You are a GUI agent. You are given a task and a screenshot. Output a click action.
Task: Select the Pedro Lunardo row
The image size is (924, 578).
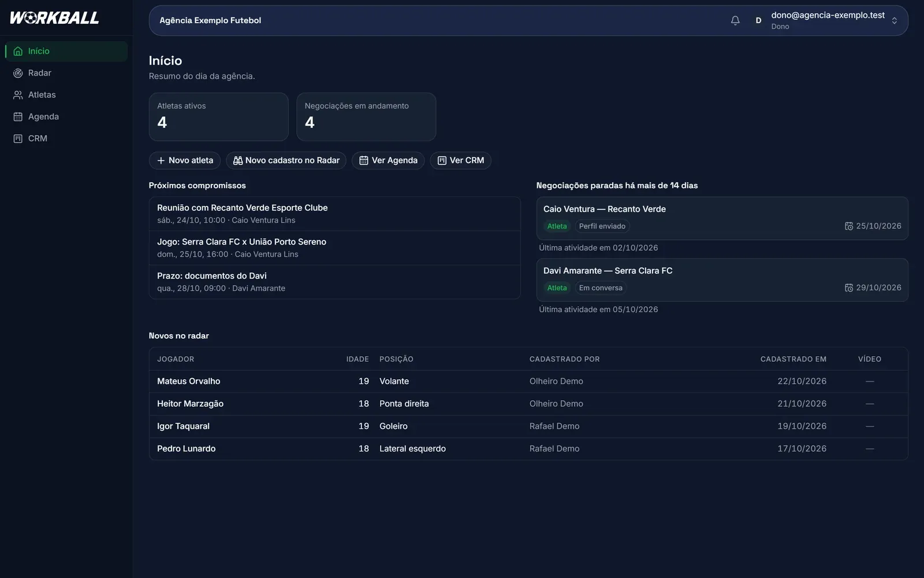[x=528, y=449]
